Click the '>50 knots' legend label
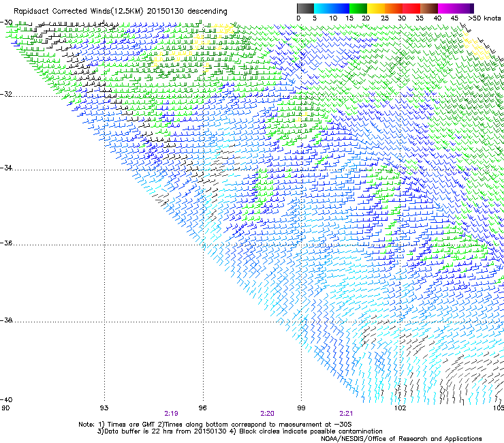This screenshot has height=443, width=504. pos(485,18)
